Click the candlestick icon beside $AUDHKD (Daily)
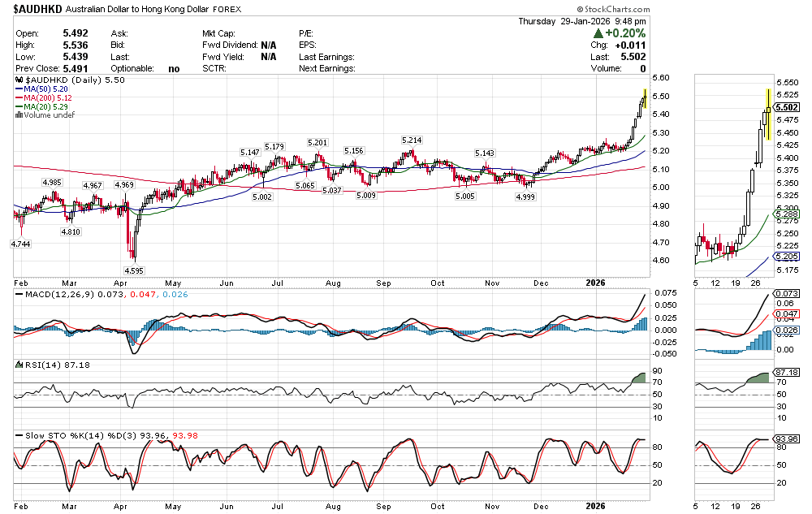This screenshot has width=812, height=514. (20, 82)
